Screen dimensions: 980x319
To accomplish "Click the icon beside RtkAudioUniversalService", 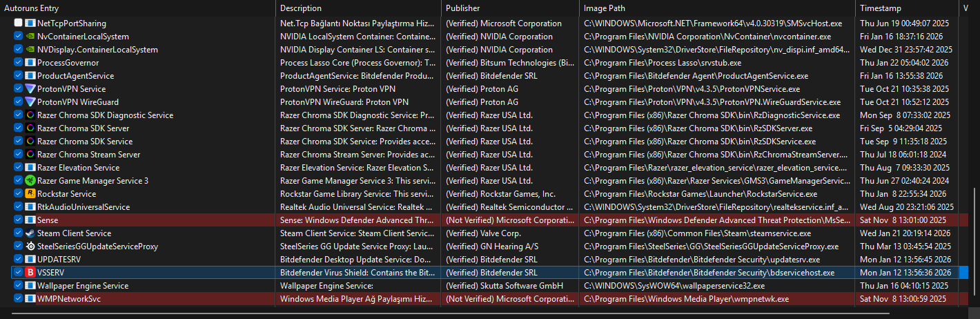I will [x=30, y=207].
